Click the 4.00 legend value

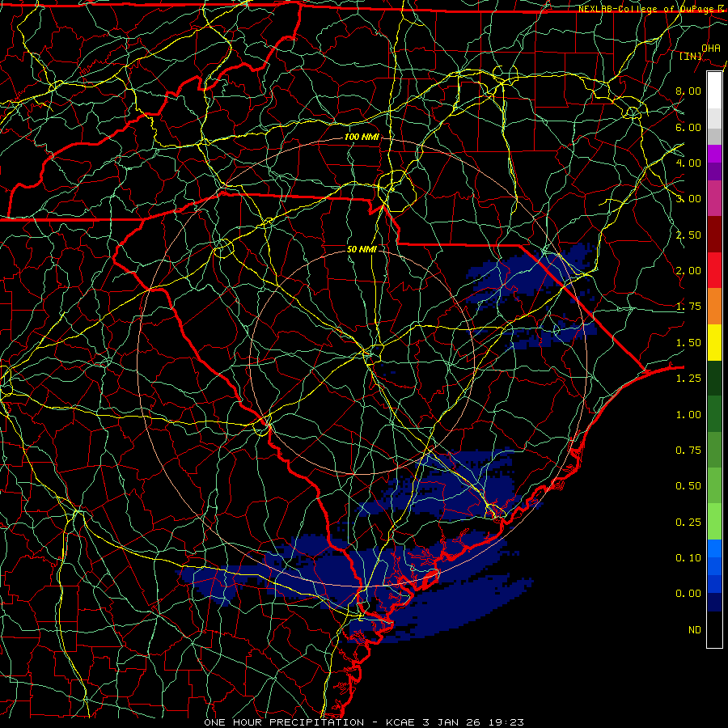[x=688, y=163]
